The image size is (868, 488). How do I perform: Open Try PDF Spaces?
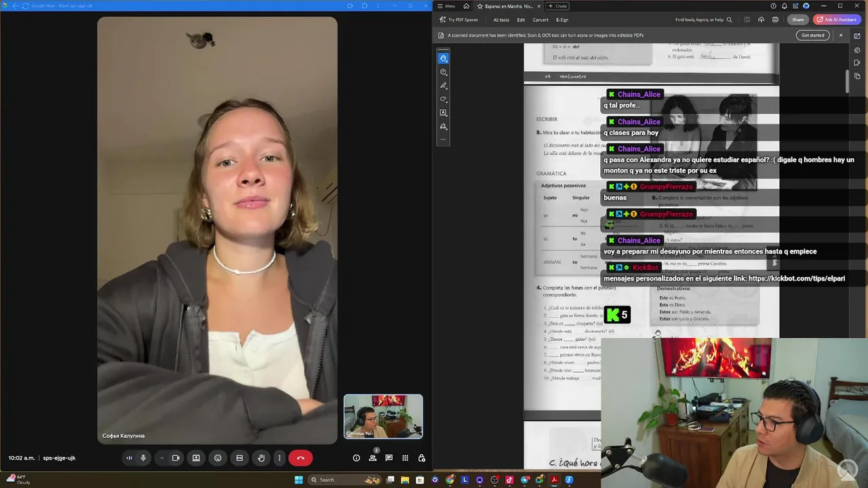coord(459,20)
